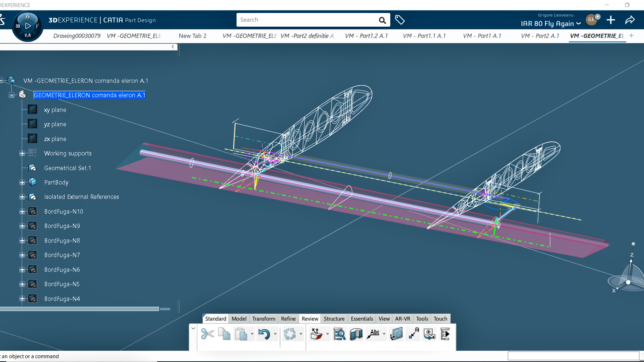Select the Text with leader Abc icon
This screenshot has width=644, height=362.
[373, 334]
